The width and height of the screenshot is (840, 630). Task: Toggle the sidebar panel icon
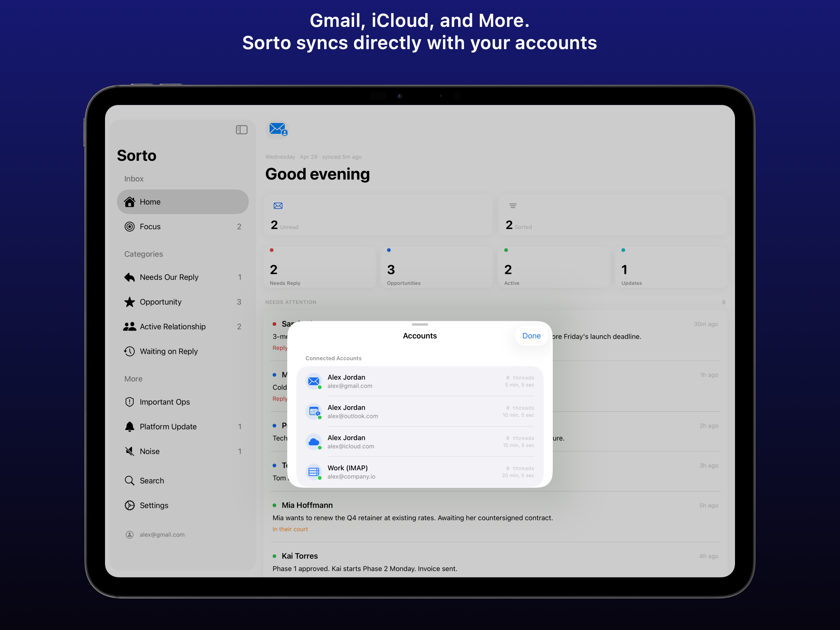[x=241, y=130]
